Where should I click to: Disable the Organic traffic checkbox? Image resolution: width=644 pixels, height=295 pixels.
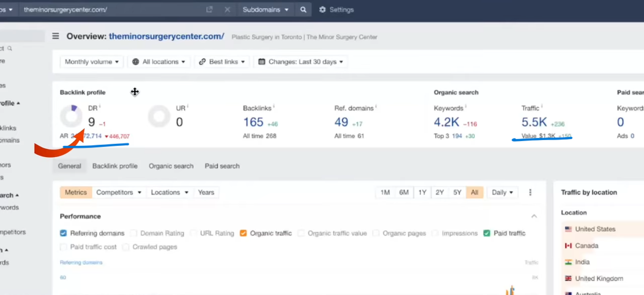pos(243,233)
